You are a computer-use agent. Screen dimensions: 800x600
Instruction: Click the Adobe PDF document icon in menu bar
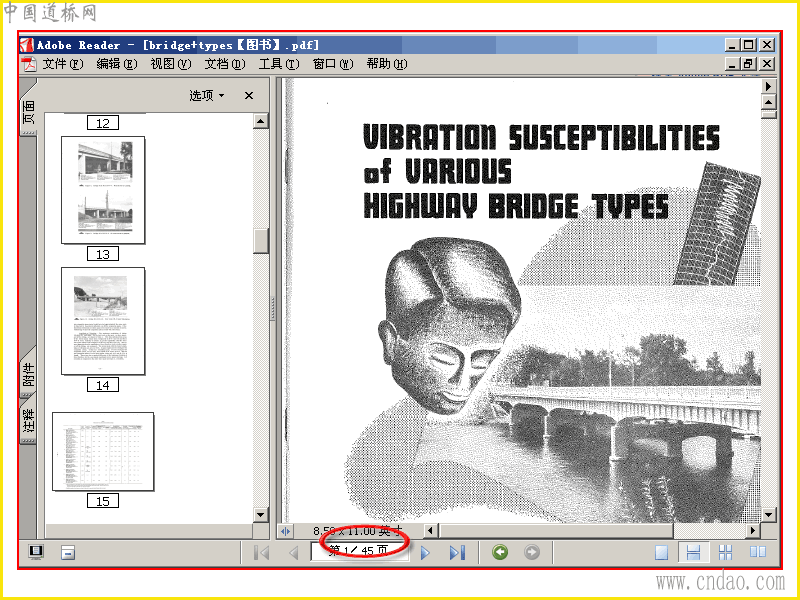(29, 64)
